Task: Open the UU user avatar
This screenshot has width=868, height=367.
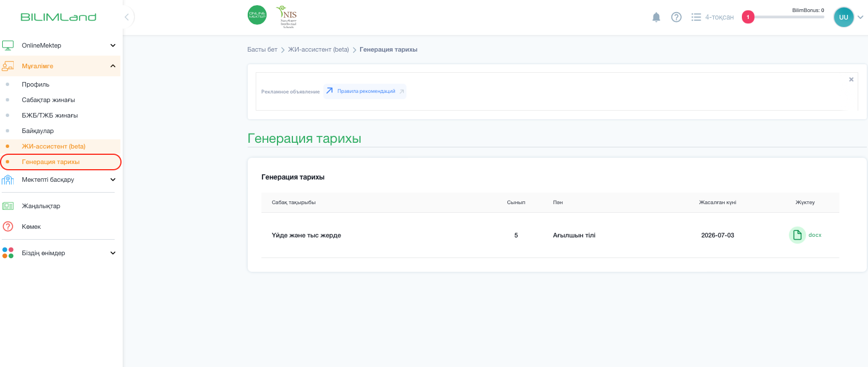Action: coord(843,17)
